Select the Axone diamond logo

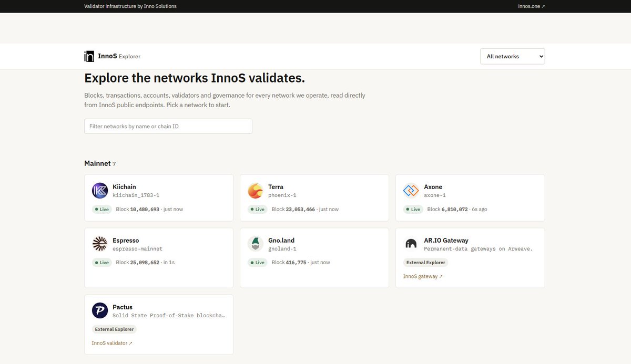click(411, 191)
